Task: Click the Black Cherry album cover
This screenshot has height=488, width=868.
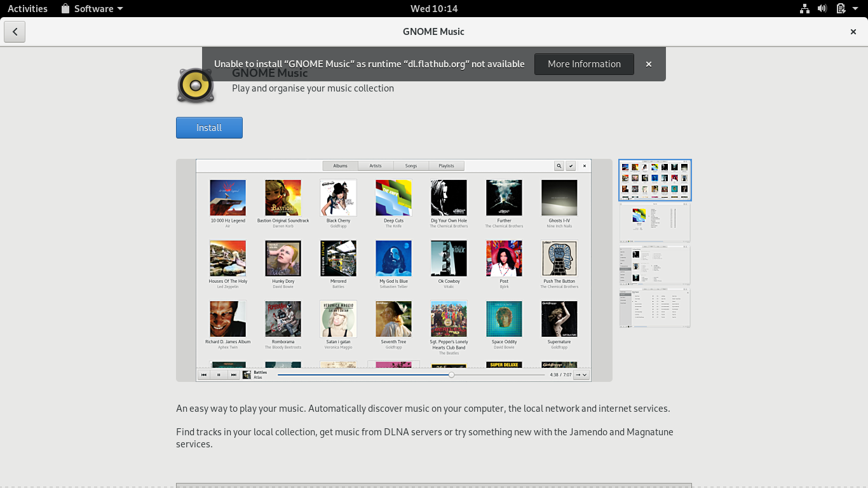Action: pyautogui.click(x=338, y=198)
